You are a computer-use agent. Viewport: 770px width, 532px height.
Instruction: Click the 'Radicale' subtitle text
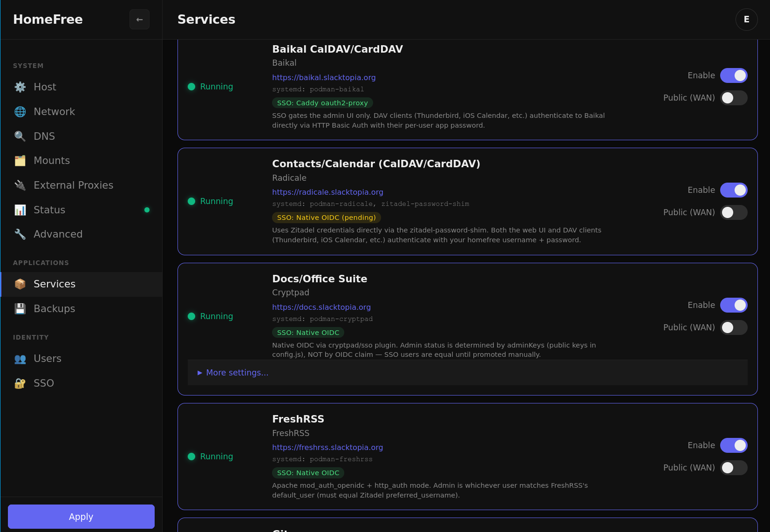pos(289,178)
